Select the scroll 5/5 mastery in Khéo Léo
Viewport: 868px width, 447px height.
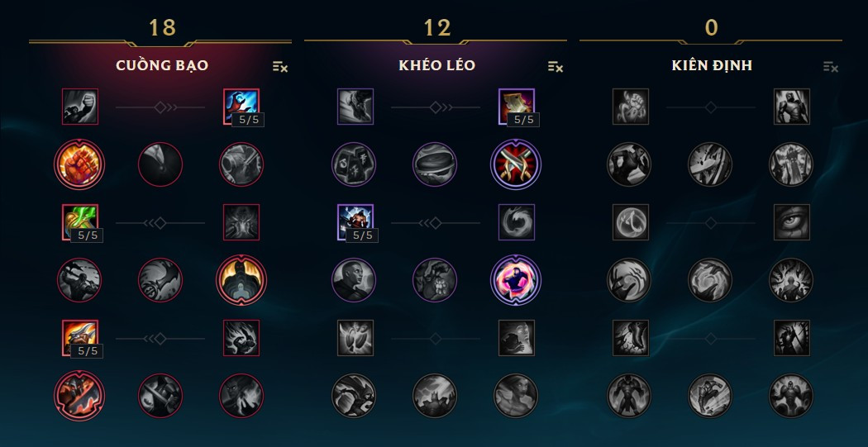517,107
